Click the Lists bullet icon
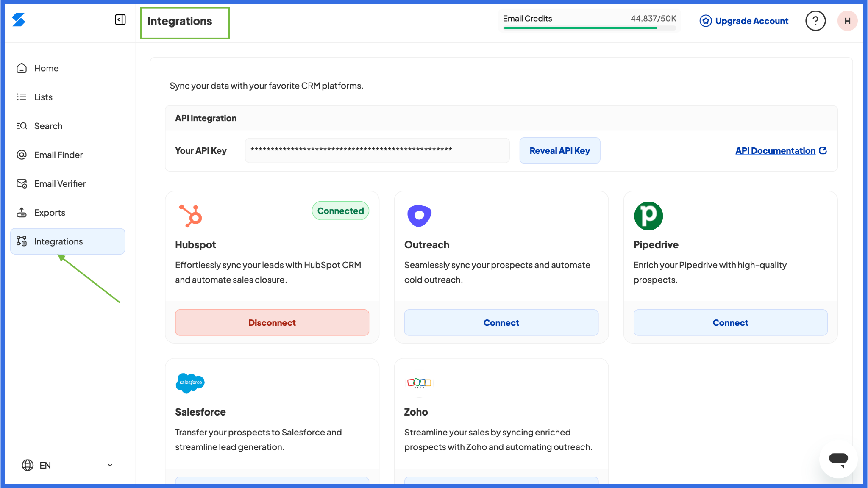Viewport: 868px width, 488px height. click(x=22, y=97)
